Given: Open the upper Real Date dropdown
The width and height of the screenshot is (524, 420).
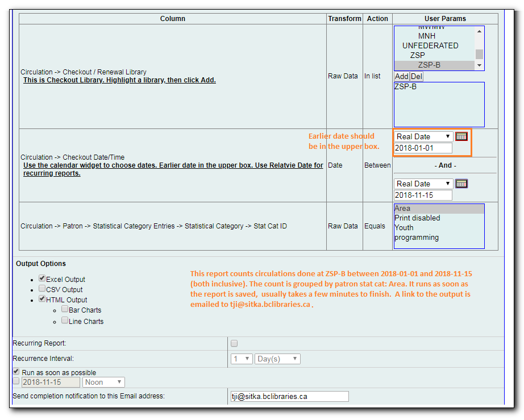Looking at the screenshot, I should (423, 136).
